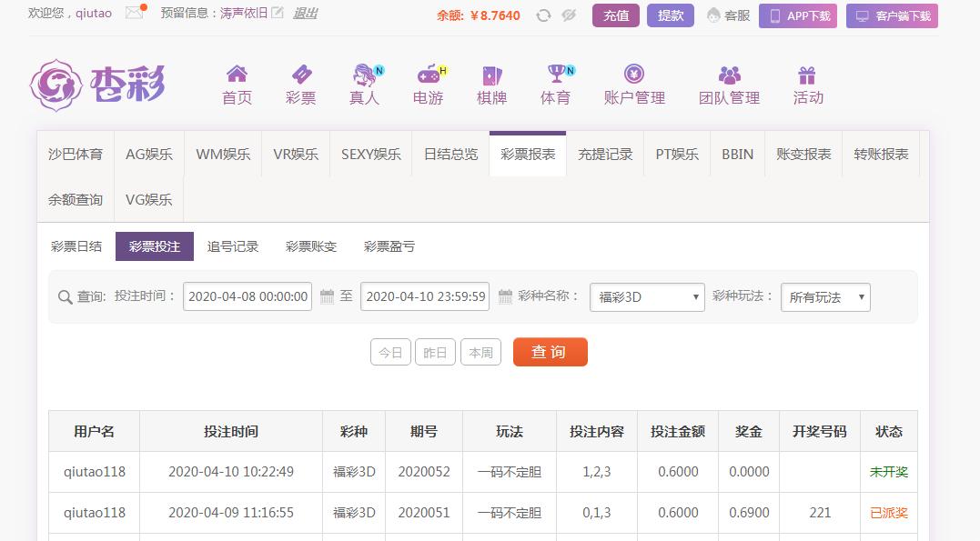This screenshot has width=980, height=541.
Task: Toggle balance visibility eye icon
Action: pos(570,15)
